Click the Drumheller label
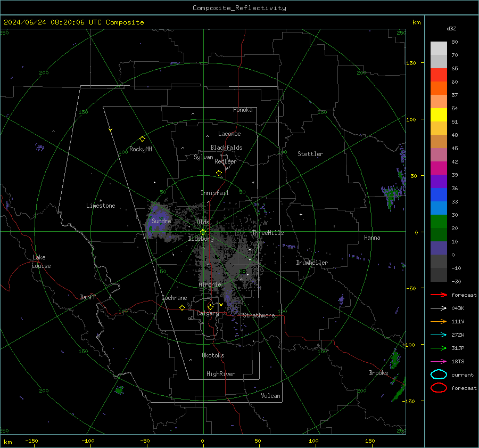Screen dimensions: 479x448 [312, 263]
